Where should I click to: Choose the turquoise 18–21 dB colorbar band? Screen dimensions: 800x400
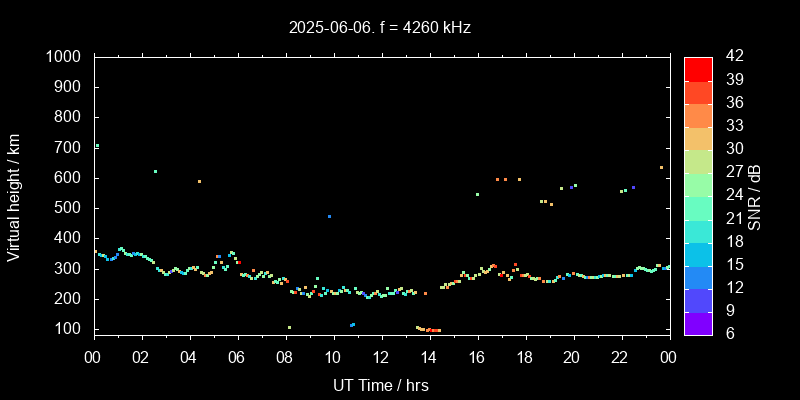pyautogui.click(x=697, y=230)
